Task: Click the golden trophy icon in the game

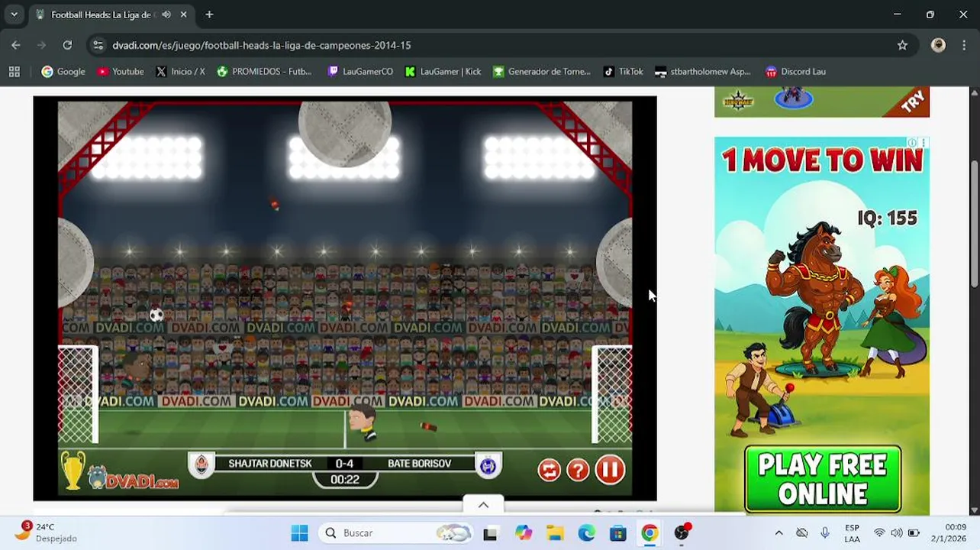Action: tap(73, 470)
